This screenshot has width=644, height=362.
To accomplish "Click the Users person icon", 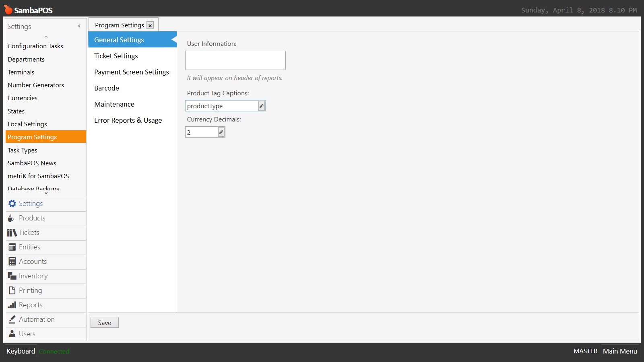I will (x=12, y=334).
